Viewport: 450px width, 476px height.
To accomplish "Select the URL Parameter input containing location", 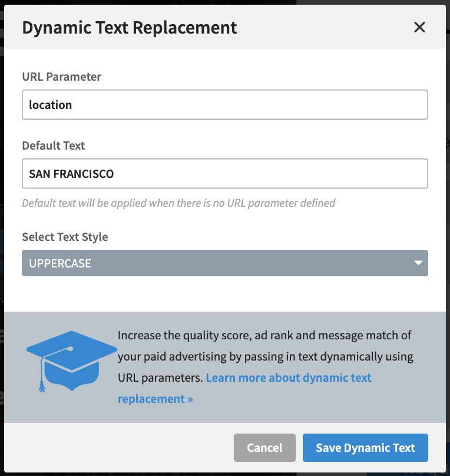I will click(225, 104).
